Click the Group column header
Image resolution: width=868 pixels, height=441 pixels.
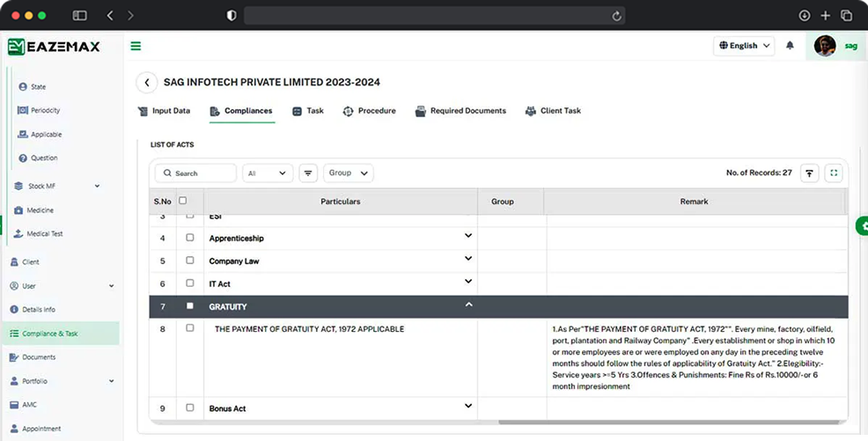[x=502, y=202]
